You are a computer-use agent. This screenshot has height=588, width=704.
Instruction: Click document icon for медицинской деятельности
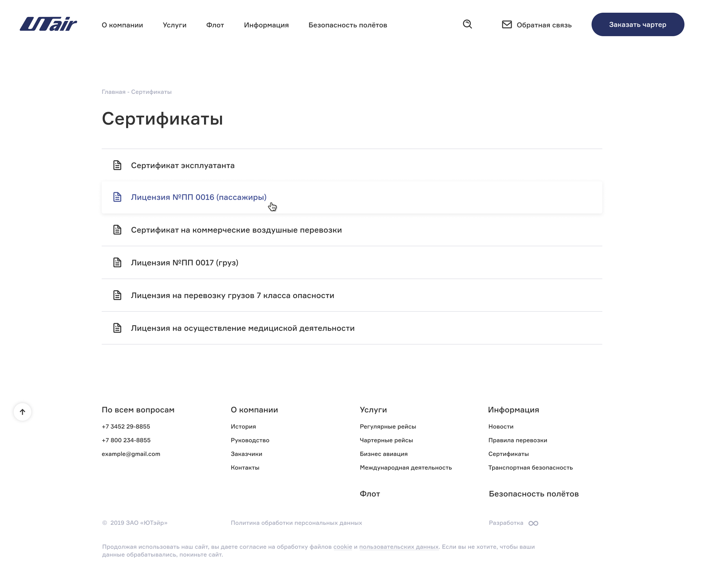[117, 328]
